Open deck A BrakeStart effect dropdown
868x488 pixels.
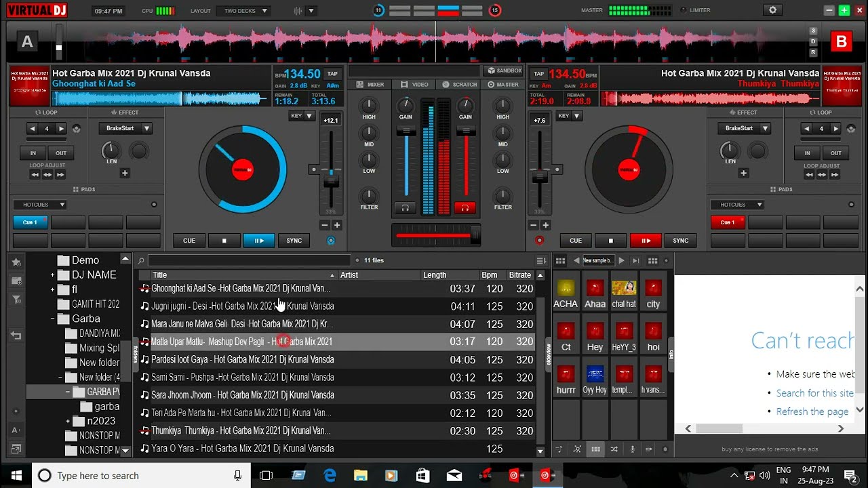125,128
